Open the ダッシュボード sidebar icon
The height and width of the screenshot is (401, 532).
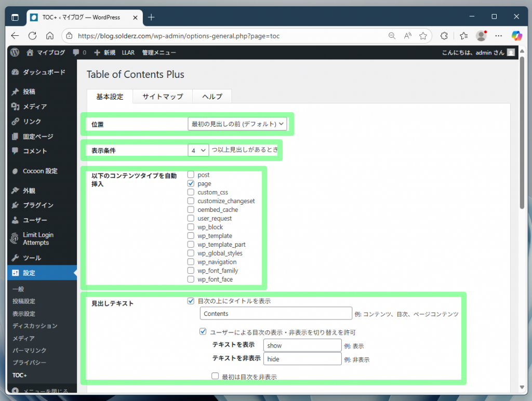[16, 72]
